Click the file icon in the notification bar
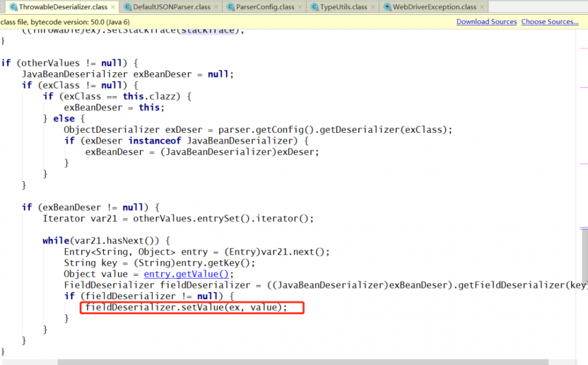Viewport: 588px width, 365px height. pyautogui.click(x=5, y=21)
